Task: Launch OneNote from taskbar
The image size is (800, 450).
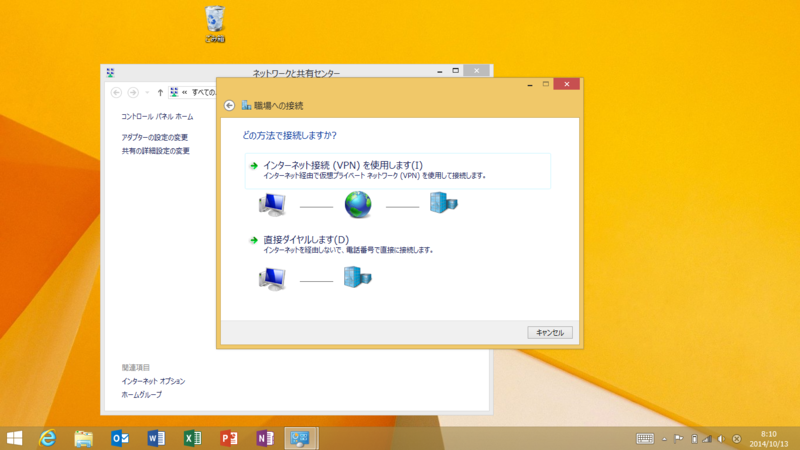Action: pos(265,438)
